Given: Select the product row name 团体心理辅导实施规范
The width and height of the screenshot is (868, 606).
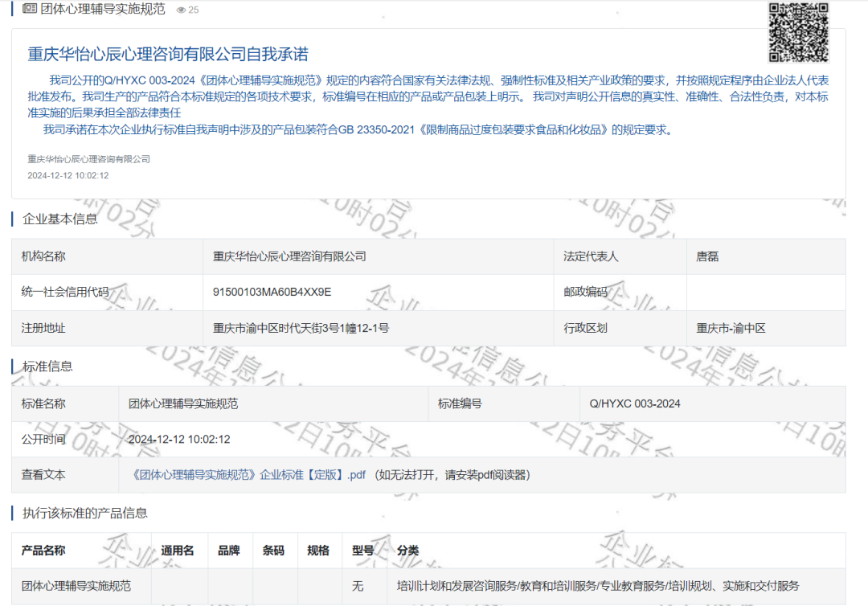Looking at the screenshot, I should pyautogui.click(x=76, y=586).
